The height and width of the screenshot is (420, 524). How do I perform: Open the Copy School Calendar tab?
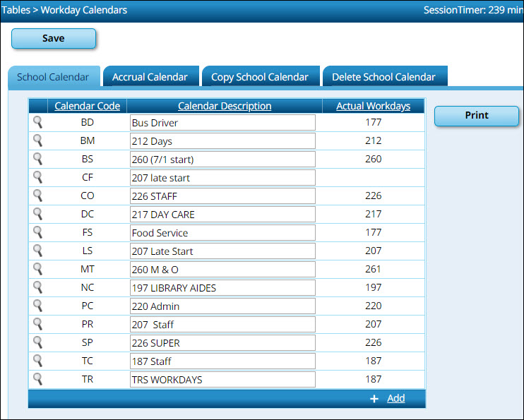pyautogui.click(x=260, y=77)
